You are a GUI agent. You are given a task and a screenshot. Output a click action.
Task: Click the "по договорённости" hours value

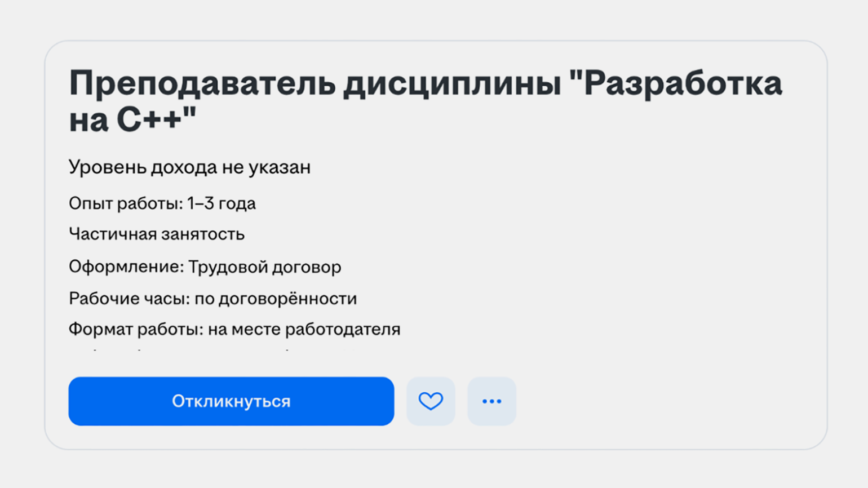[x=276, y=298]
